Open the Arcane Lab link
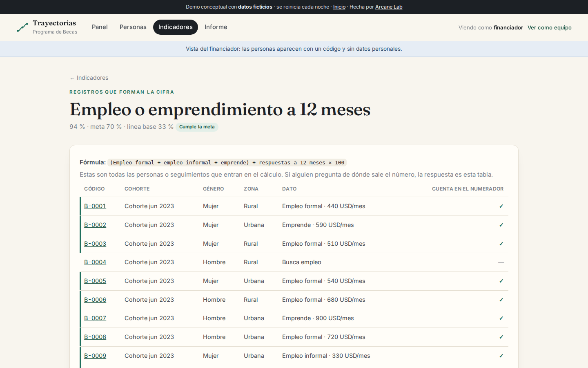This screenshot has width=588, height=368. (389, 7)
